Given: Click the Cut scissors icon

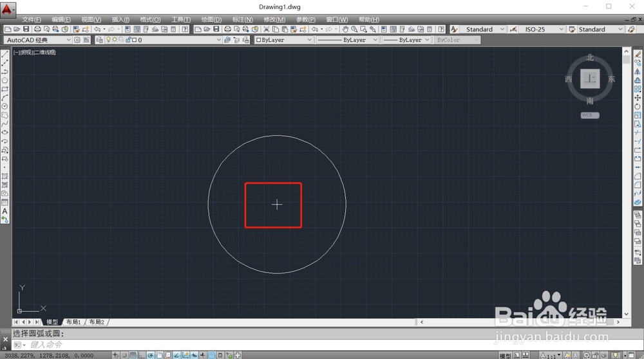Looking at the screenshot, I should (266, 29).
